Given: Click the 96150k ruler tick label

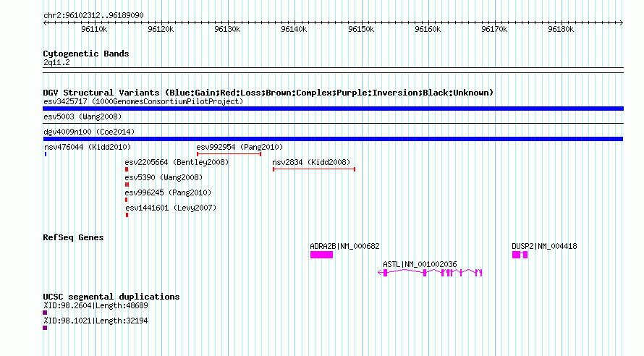Looking at the screenshot, I should [361, 30].
